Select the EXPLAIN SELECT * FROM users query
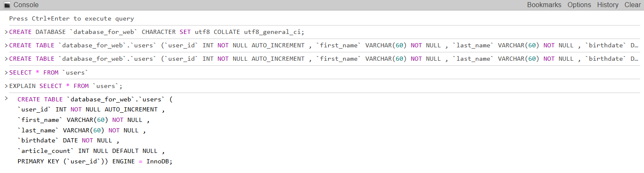This screenshot has height=173, width=644. pos(66,86)
